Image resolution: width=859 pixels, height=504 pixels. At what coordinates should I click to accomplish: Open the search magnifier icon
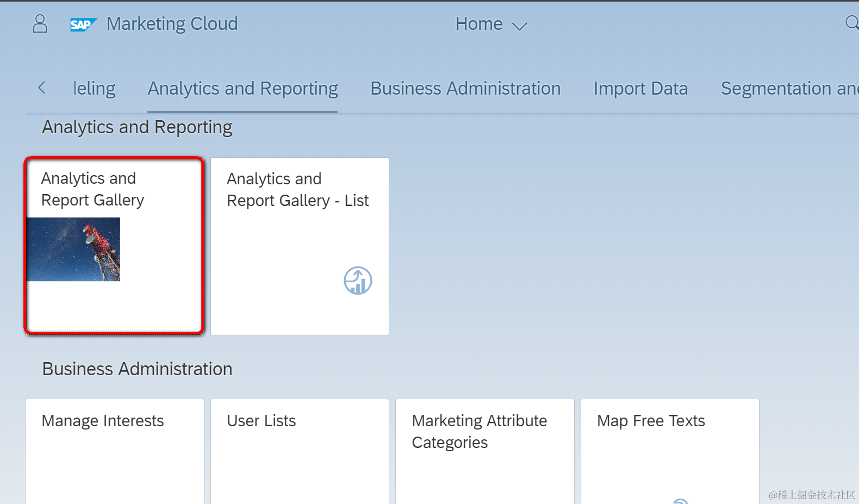pos(851,23)
